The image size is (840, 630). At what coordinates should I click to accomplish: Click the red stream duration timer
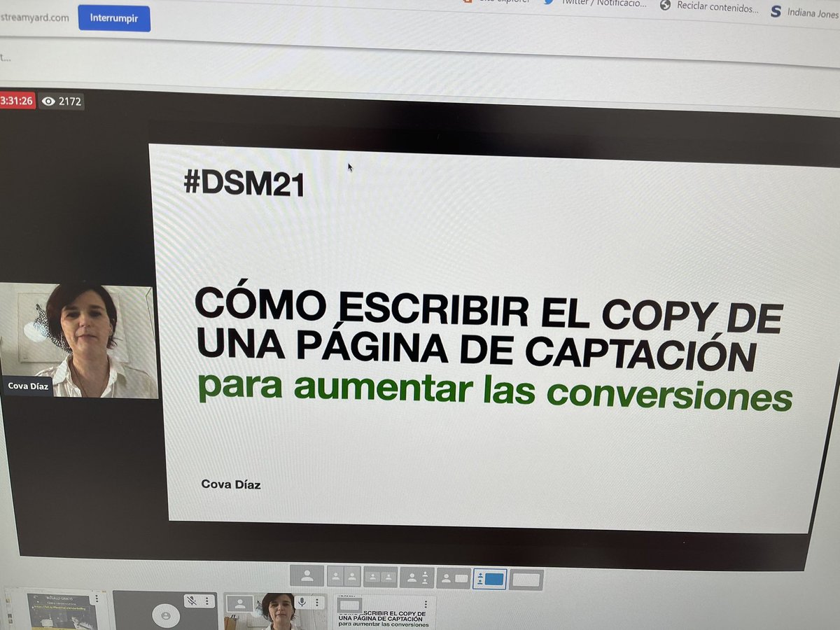click(x=17, y=101)
